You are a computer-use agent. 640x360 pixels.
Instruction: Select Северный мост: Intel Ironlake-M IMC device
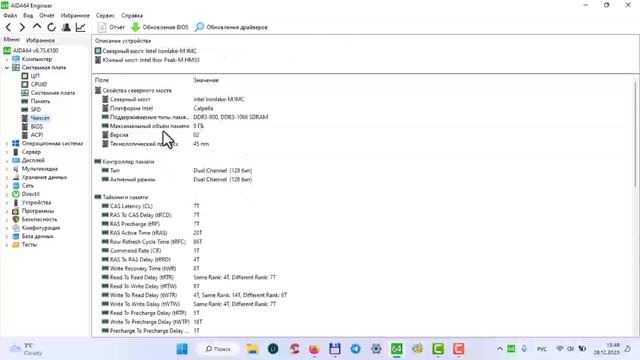pos(146,51)
